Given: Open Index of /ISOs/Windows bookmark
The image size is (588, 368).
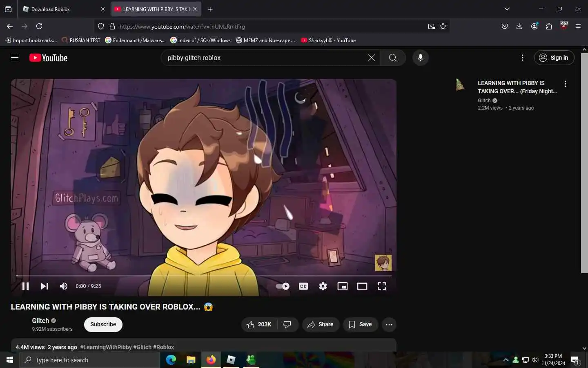Looking at the screenshot, I should tap(200, 40).
